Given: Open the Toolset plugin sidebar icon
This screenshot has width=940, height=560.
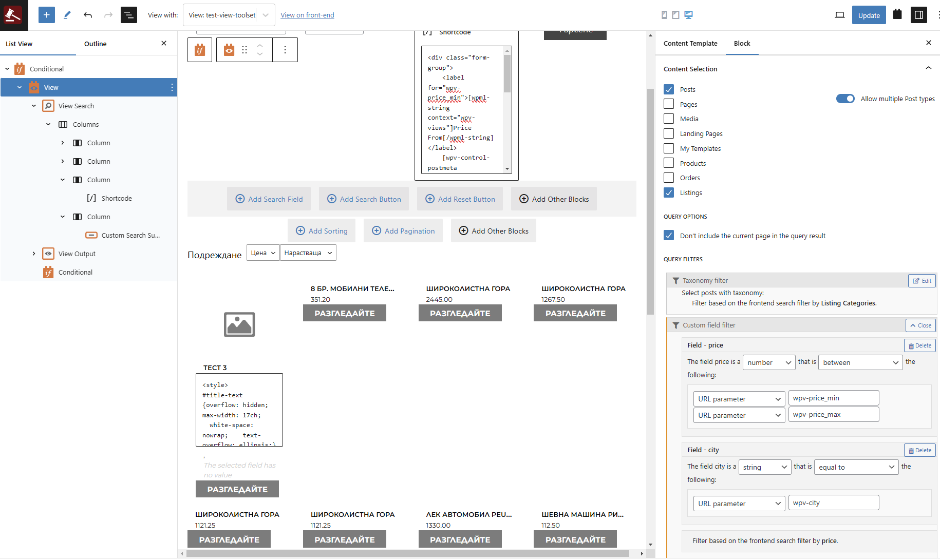Looking at the screenshot, I should click(897, 14).
